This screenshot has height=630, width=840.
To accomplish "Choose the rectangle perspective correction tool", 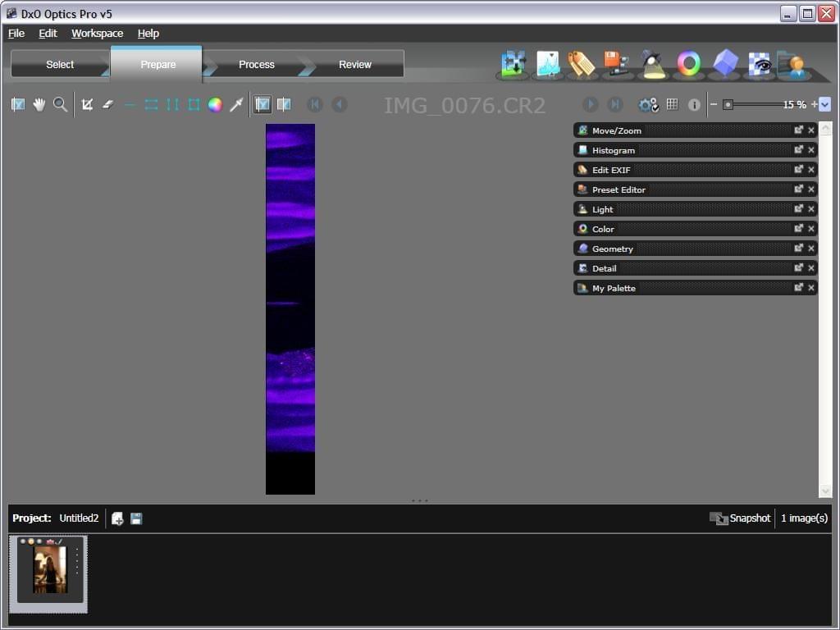I will (x=194, y=104).
